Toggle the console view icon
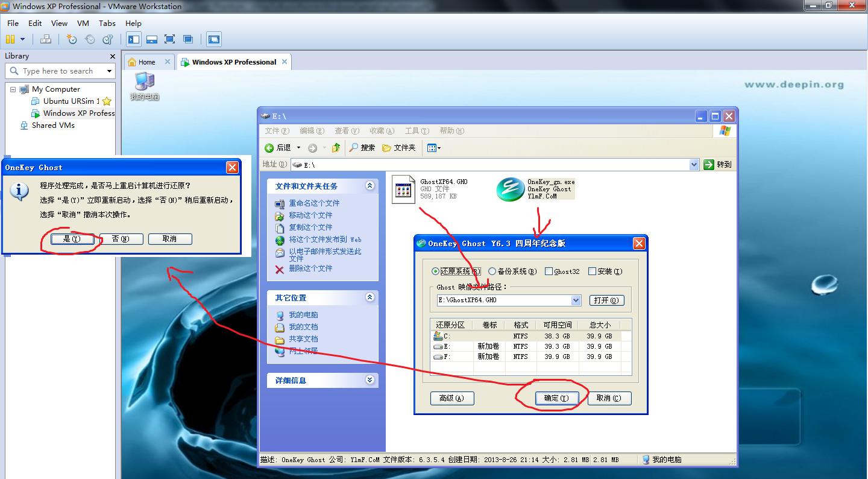Screen dimensions: 868x479 (x=213, y=39)
